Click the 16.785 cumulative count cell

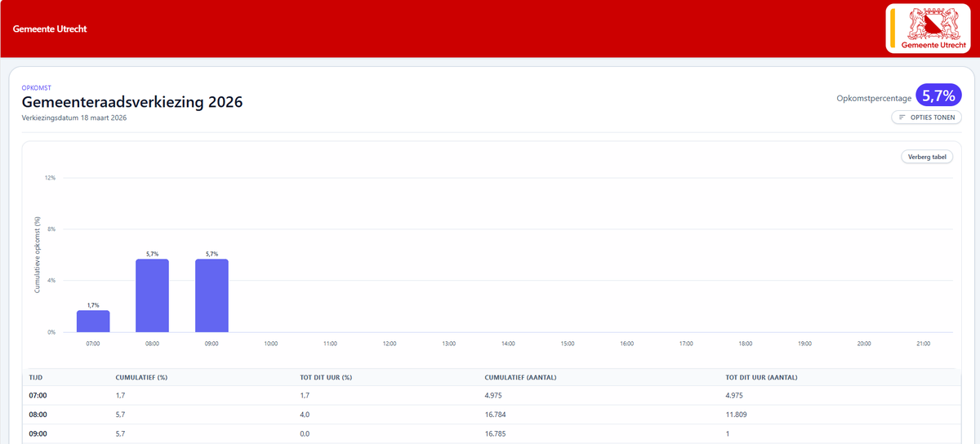[x=497, y=434]
